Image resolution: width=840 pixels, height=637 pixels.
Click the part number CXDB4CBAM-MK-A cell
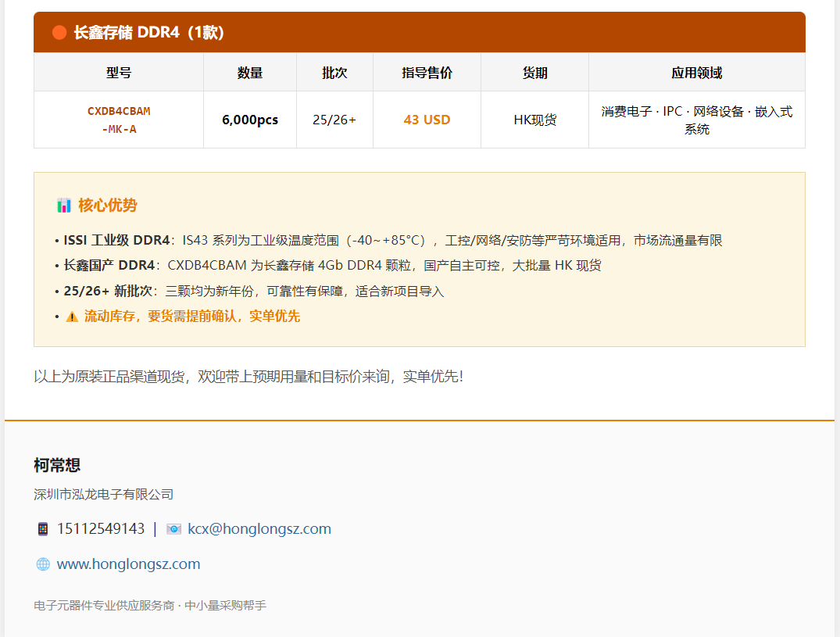coord(119,120)
